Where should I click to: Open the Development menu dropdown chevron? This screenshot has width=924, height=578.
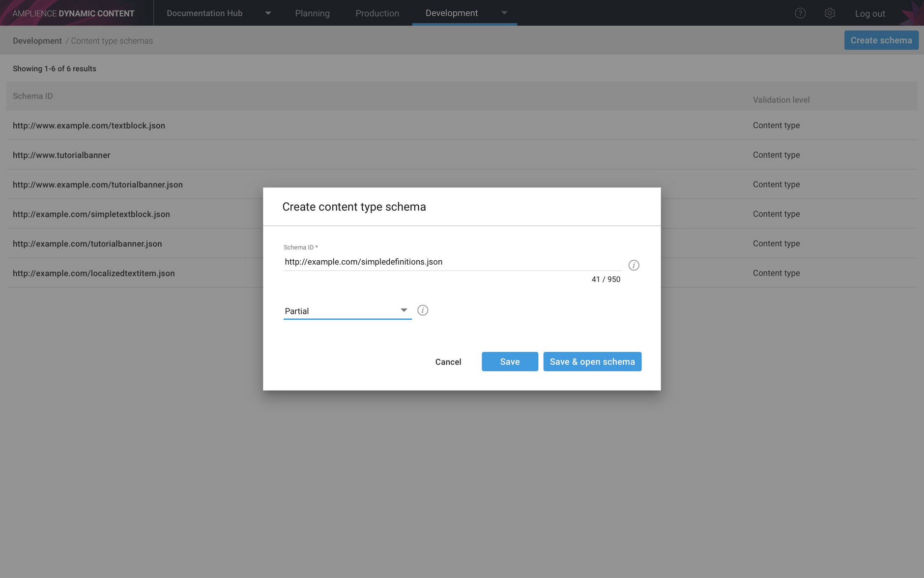point(504,13)
